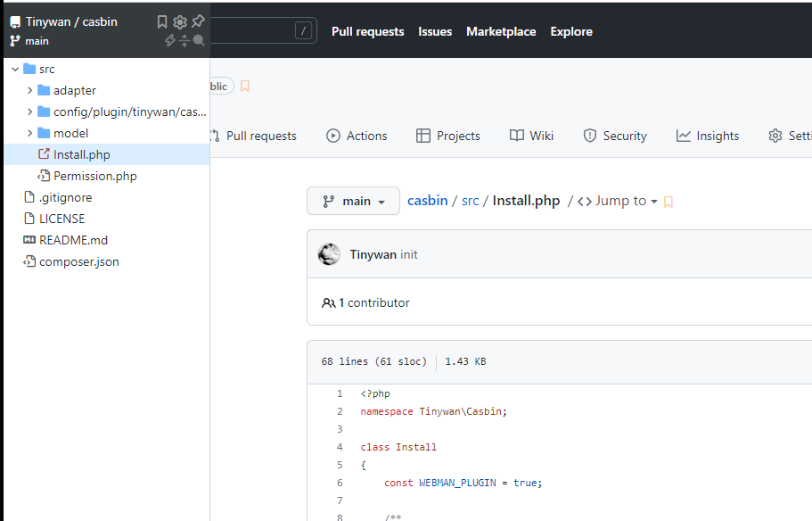
Task: Expand the model folder chevron
Action: (x=29, y=133)
